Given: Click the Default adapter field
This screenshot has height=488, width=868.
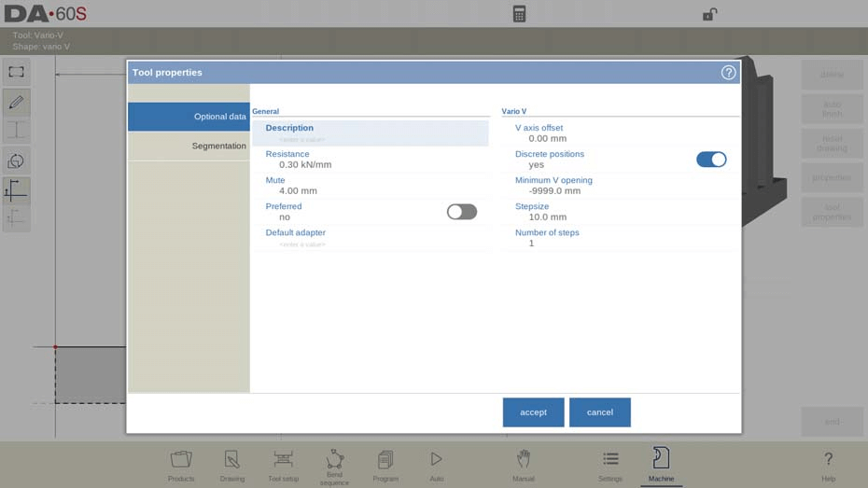Looking at the screenshot, I should click(371, 238).
